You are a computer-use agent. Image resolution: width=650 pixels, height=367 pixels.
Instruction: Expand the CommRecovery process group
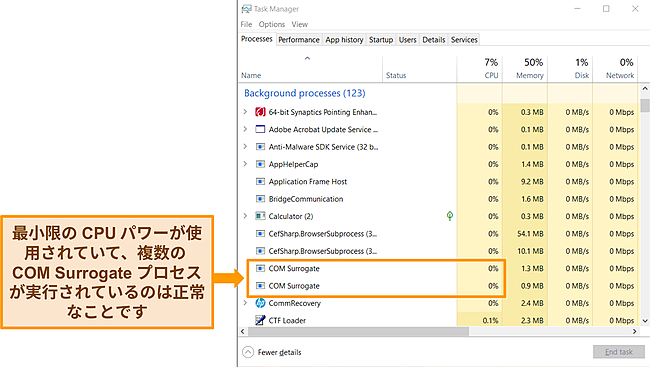click(245, 303)
